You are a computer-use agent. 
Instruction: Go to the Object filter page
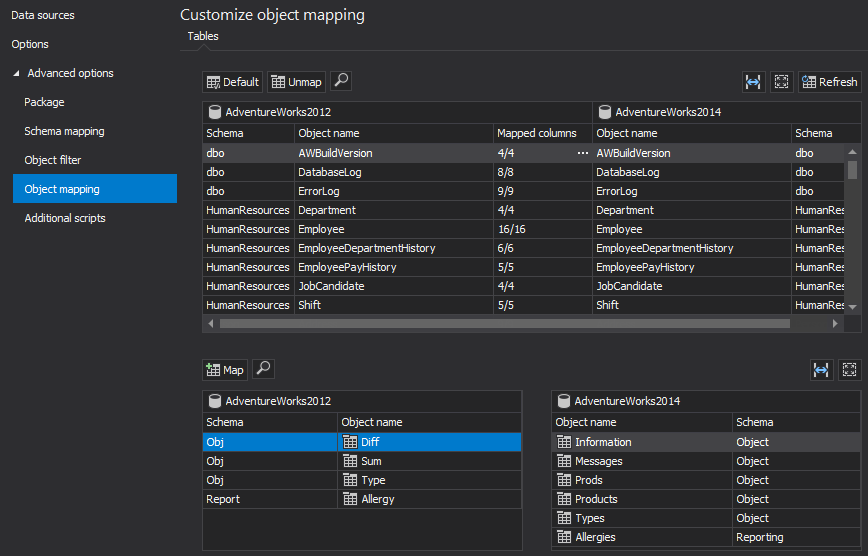(53, 160)
